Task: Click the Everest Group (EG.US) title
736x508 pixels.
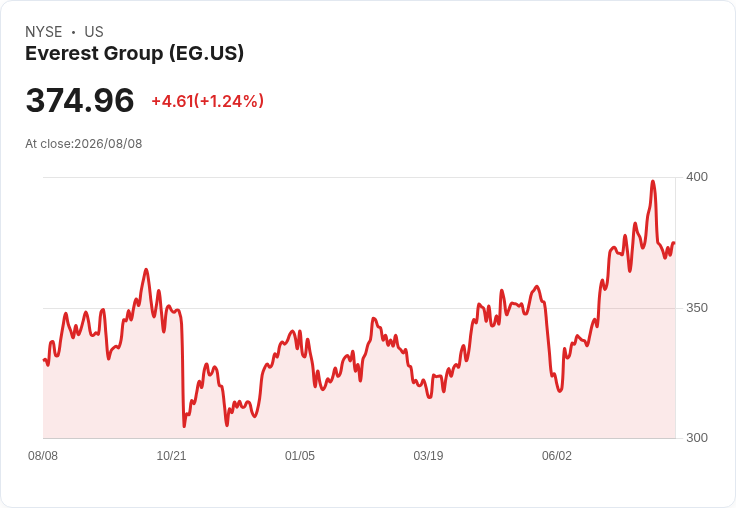Action: [x=134, y=54]
